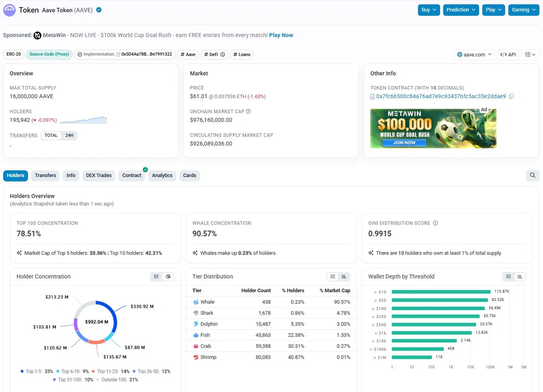Open the checklist options dropdown
The width and height of the screenshot is (543, 392).
[530, 54]
